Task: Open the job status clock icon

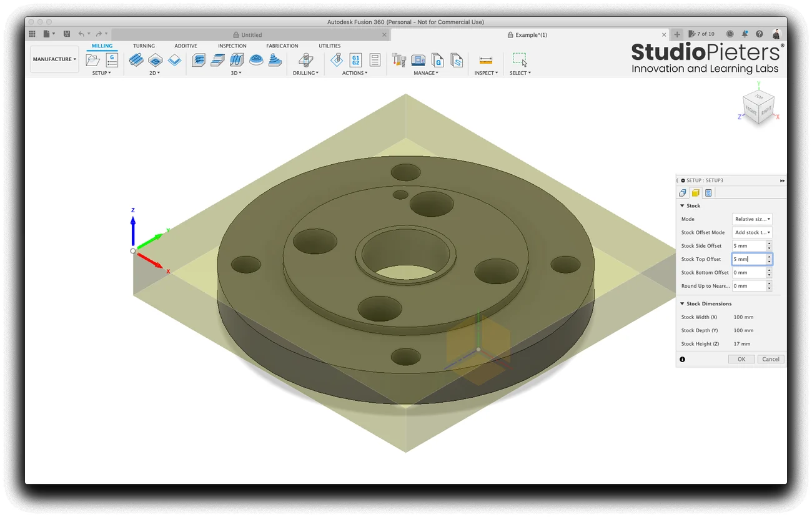Action: pos(730,34)
